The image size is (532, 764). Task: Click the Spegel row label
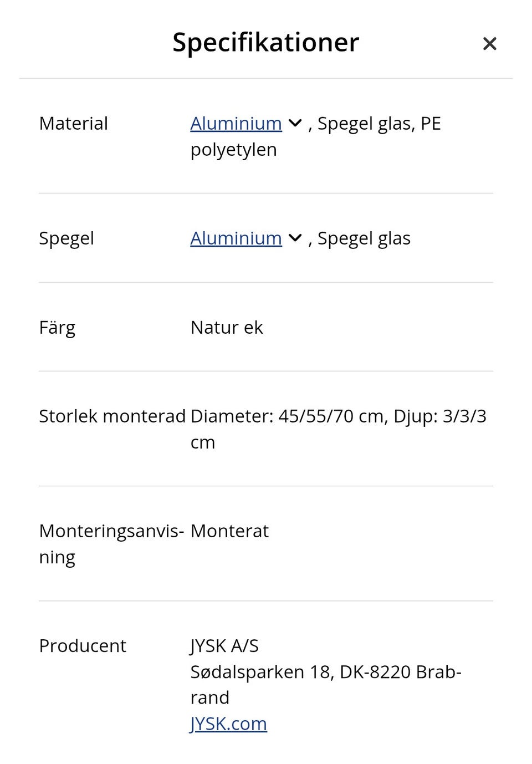[x=66, y=238]
